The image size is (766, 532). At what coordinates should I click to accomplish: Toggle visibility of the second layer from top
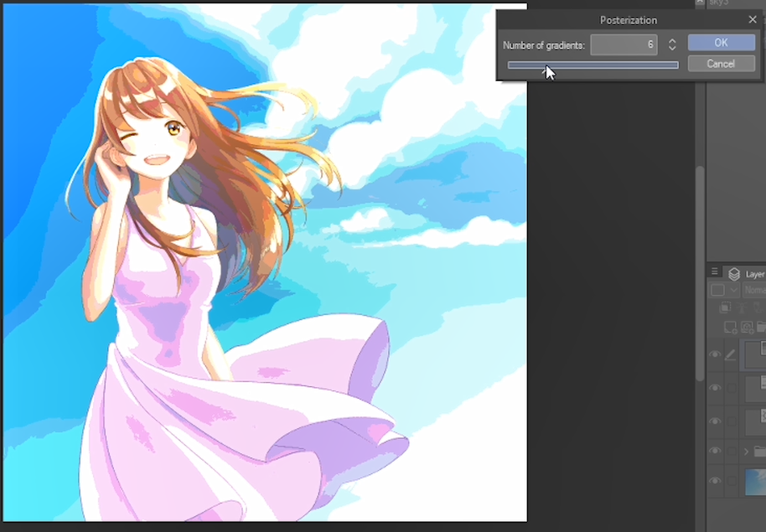pyautogui.click(x=715, y=388)
